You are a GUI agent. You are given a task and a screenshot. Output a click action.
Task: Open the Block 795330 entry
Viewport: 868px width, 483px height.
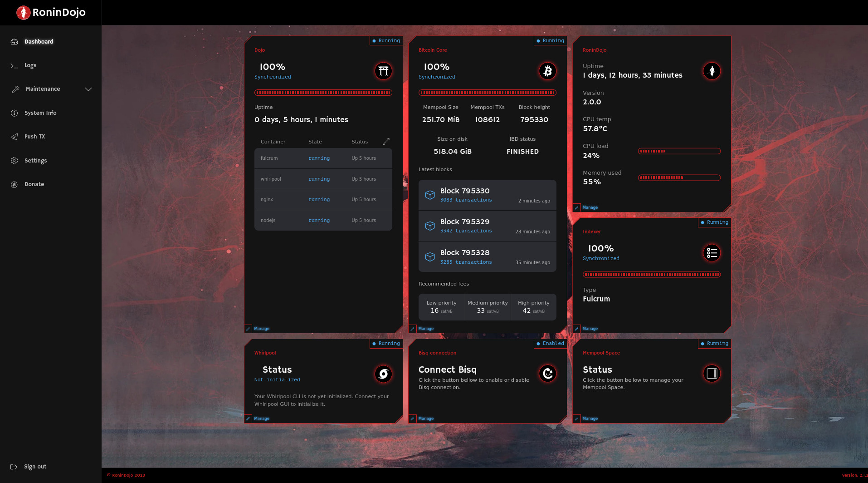488,195
